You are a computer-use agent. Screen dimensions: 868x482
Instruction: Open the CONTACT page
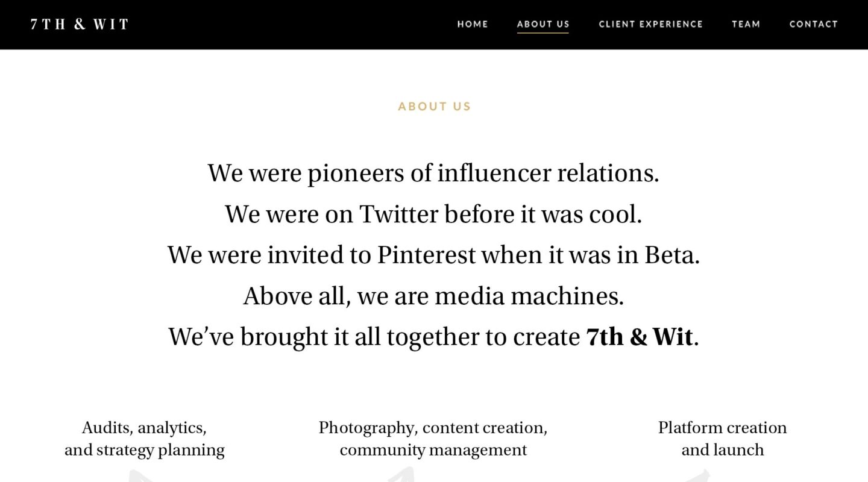813,24
